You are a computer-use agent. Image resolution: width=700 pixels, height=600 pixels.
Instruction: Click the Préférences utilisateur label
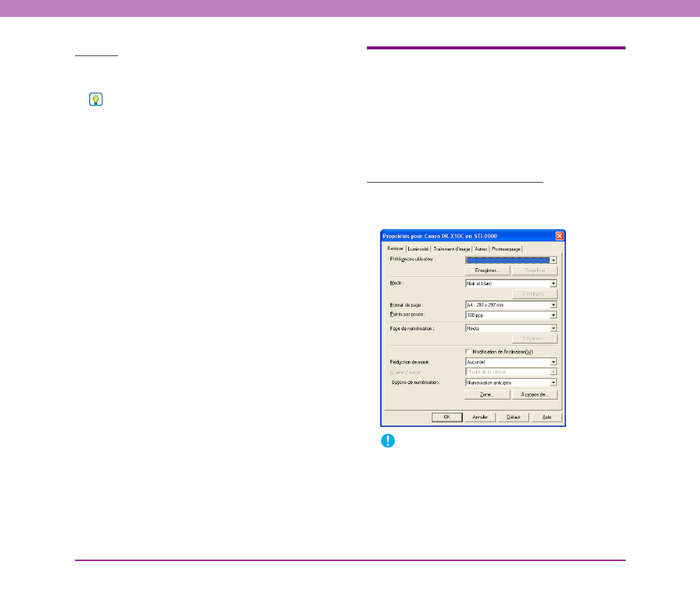coord(413,259)
